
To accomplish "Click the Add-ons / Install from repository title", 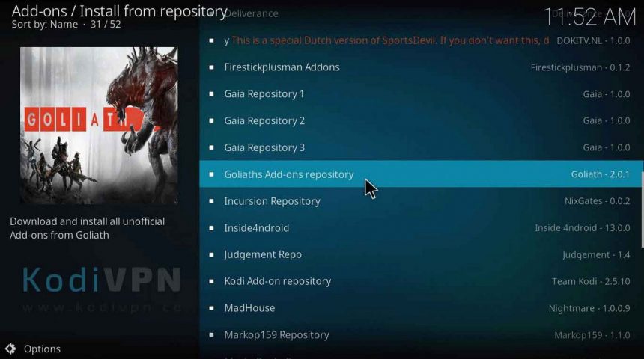I will point(120,11).
